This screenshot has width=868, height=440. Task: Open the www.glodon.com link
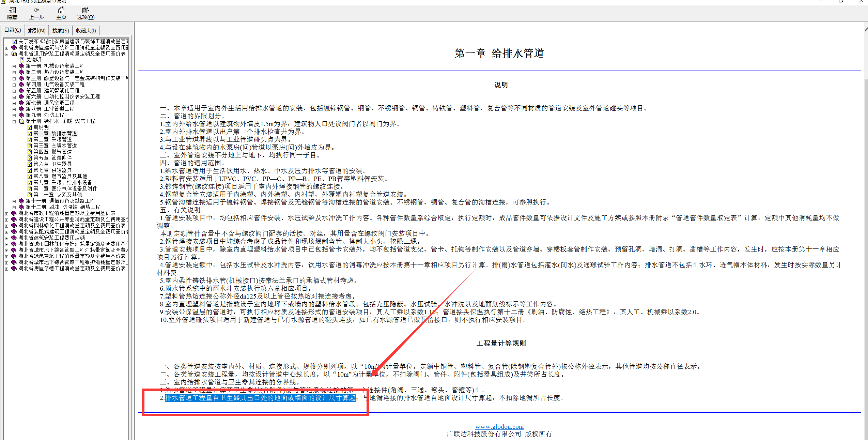pos(499,426)
